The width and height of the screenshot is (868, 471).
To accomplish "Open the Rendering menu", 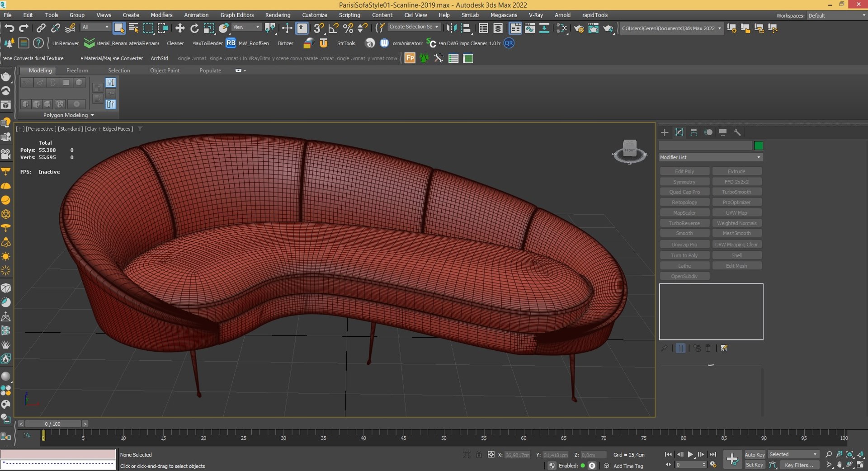I will tap(278, 15).
